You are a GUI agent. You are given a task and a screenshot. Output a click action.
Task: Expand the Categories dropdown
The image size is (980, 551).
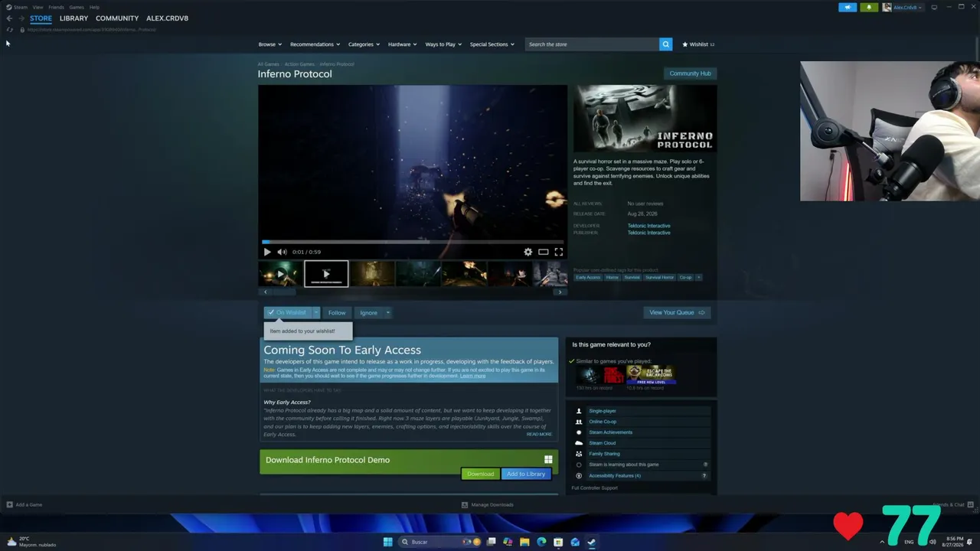[x=364, y=44]
